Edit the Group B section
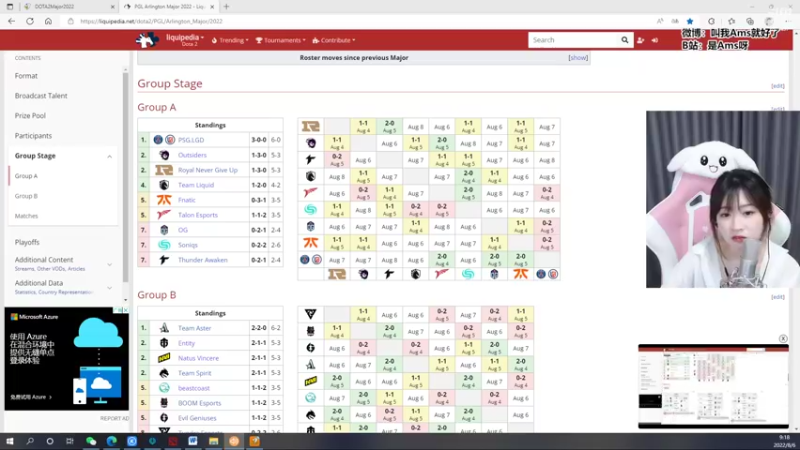 (x=778, y=296)
